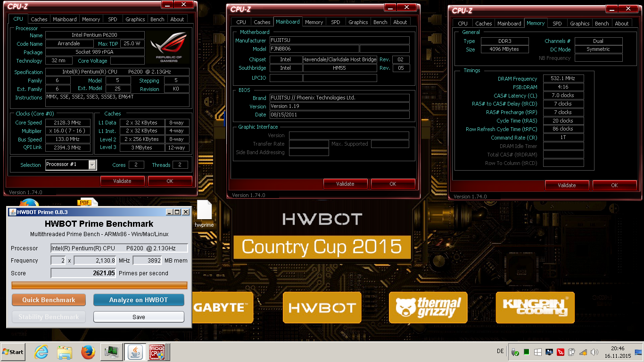
Task: Switch to Memory tab in the middle CPU-Z window
Action: (x=314, y=22)
